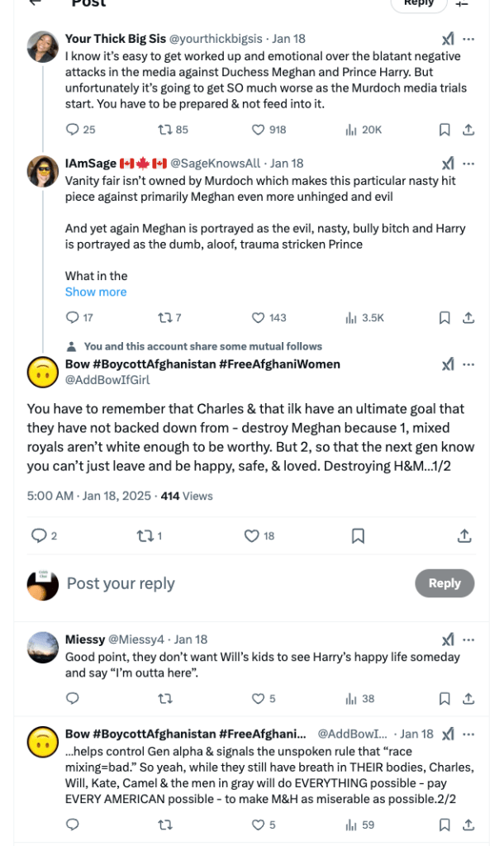This screenshot has width=504, height=846.
Task: Open @AddBowIfGirl profile handle link
Action: tap(107, 380)
